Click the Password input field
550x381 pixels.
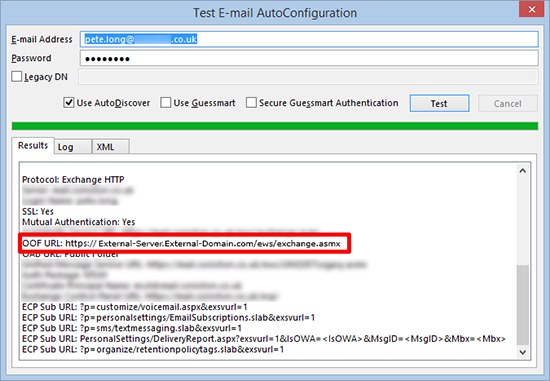point(309,58)
